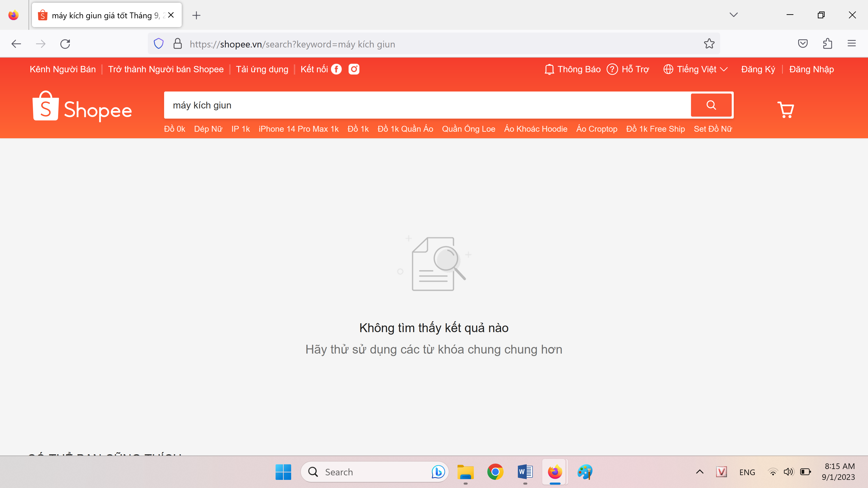Select the iPhone 14 Pro Max 1k suggestion

tap(299, 129)
